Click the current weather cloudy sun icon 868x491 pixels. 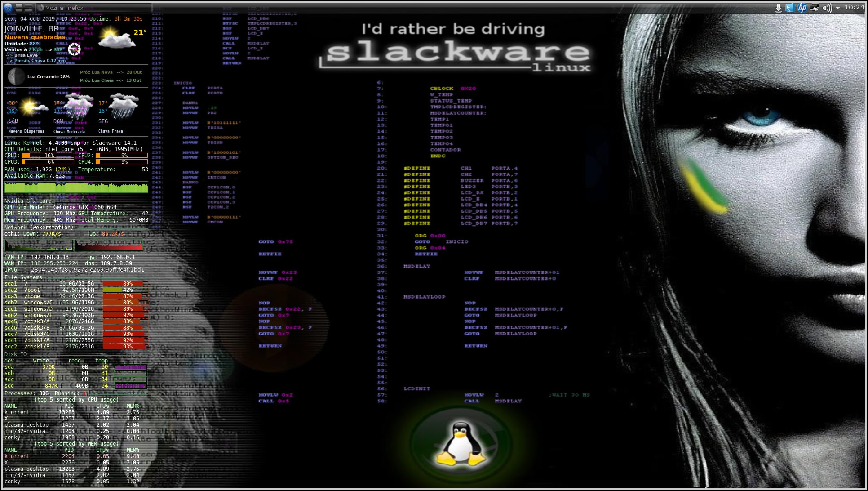click(x=117, y=38)
